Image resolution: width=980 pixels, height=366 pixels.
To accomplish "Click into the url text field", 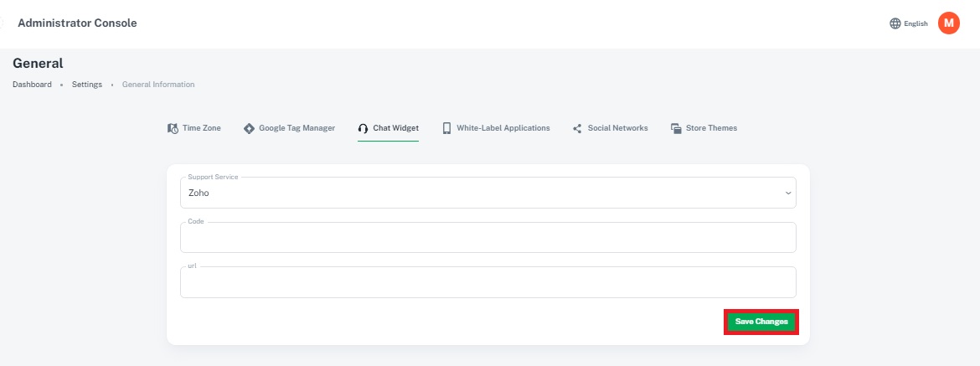I will 487,283.
